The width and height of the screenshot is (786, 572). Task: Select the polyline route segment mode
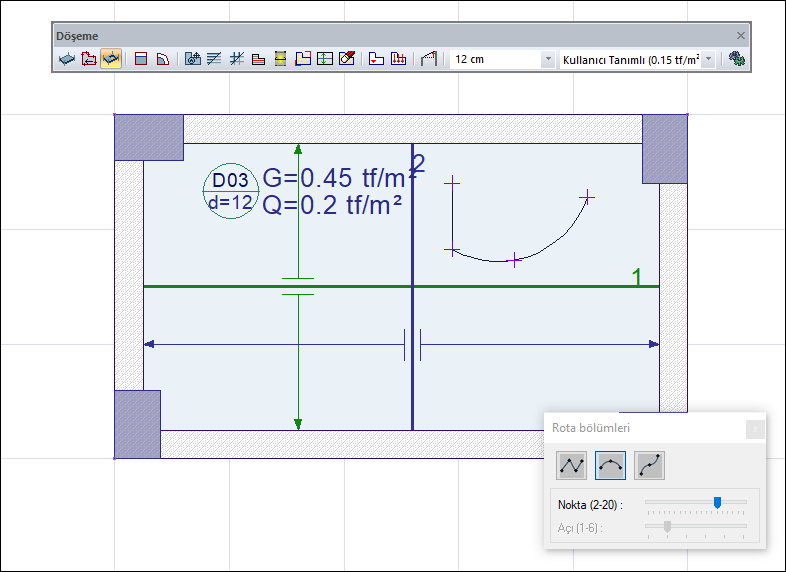pyautogui.click(x=572, y=465)
